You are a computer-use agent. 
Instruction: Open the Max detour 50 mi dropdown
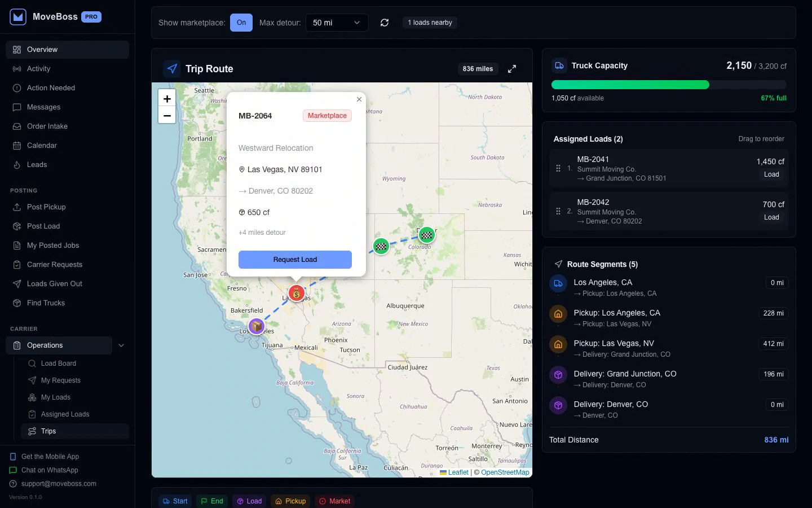point(337,23)
